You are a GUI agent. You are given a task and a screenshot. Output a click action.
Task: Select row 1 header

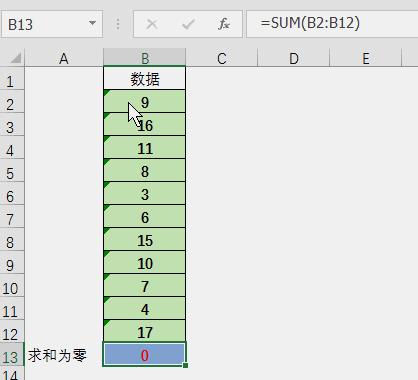(12, 79)
